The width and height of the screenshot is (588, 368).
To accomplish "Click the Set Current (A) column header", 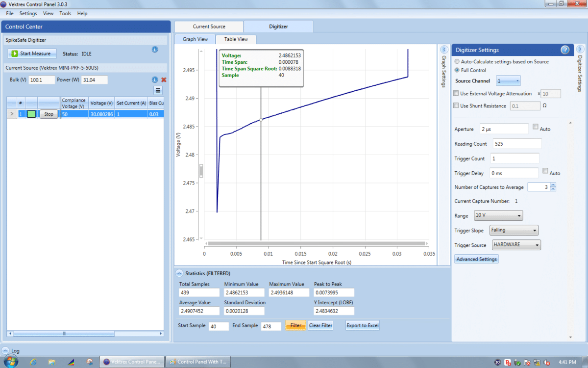I will 131,103.
